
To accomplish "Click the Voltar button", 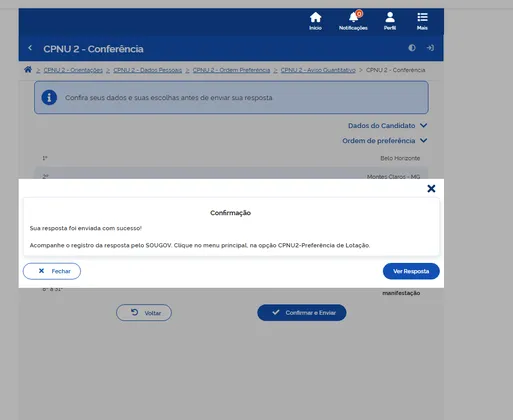I will point(144,313).
